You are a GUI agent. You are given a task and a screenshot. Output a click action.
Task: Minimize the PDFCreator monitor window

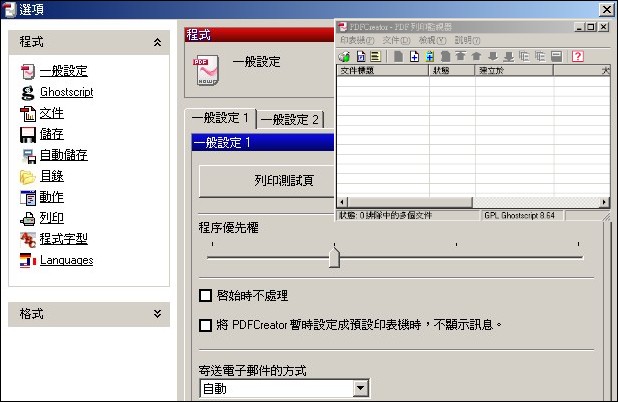click(579, 27)
